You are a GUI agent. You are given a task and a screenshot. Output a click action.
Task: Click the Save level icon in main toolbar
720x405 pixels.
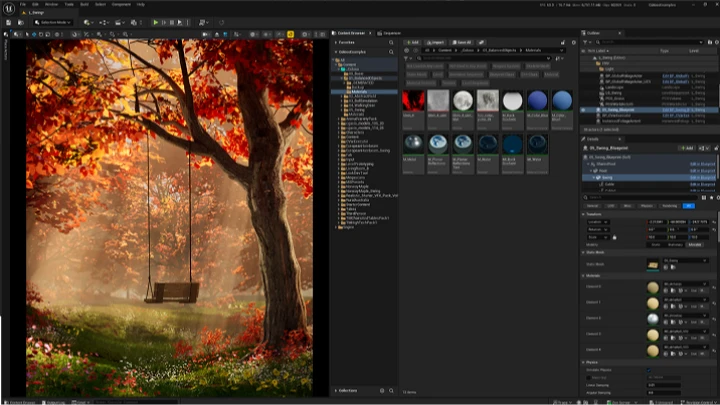pyautogui.click(x=9, y=22)
